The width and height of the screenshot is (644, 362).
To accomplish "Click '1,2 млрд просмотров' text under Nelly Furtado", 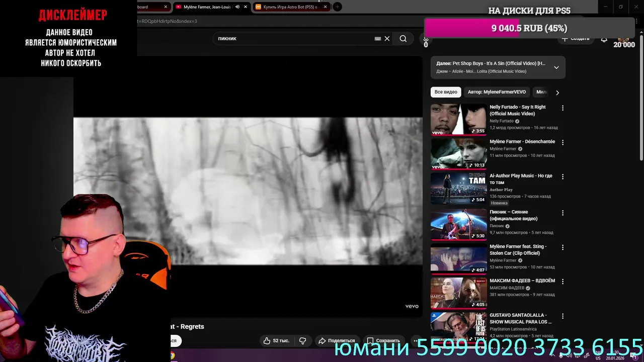I will pyautogui.click(x=510, y=128).
